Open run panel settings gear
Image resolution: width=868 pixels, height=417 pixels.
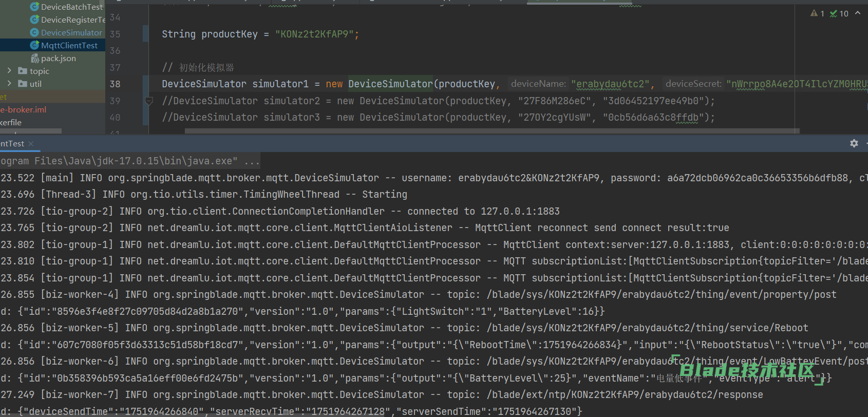click(854, 144)
